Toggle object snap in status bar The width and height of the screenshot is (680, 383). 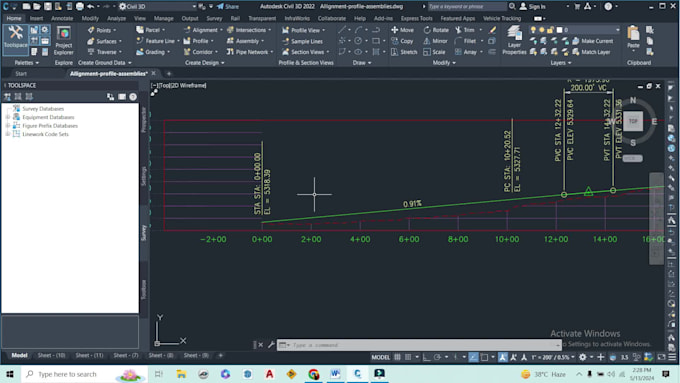pos(484,357)
